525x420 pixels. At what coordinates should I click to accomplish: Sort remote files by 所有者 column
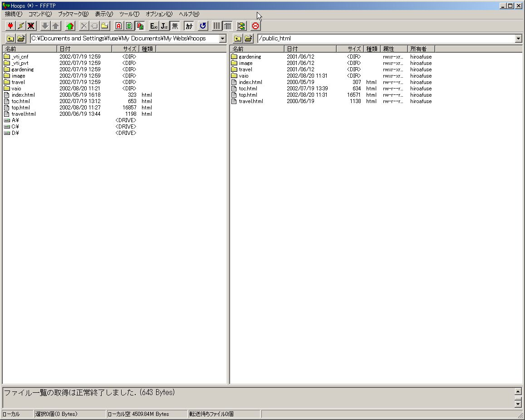point(421,49)
